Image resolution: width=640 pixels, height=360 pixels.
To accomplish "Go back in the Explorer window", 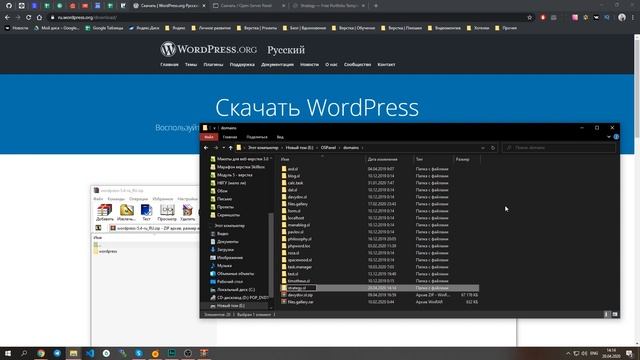I will (x=206, y=148).
